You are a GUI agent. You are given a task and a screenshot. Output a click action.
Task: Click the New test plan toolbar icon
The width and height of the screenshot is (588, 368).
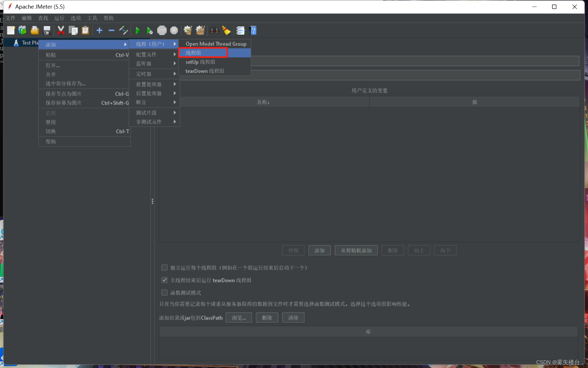[x=11, y=30]
